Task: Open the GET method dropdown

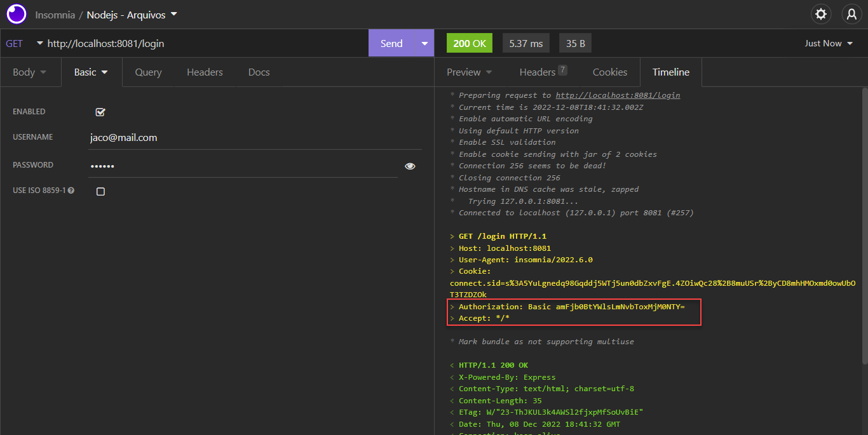Action: (24, 43)
